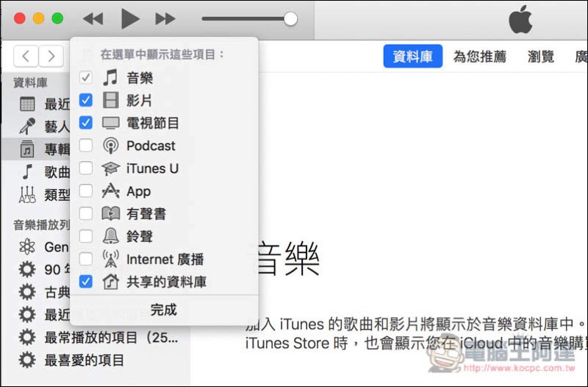Click the house icon beside 共享的資料庫
The height and width of the screenshot is (387, 588).
pos(111,282)
